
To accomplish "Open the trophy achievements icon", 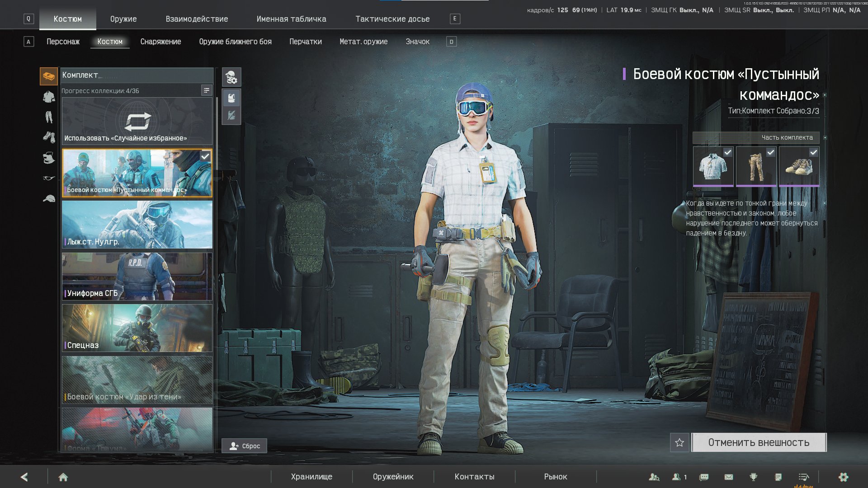I will click(x=753, y=477).
